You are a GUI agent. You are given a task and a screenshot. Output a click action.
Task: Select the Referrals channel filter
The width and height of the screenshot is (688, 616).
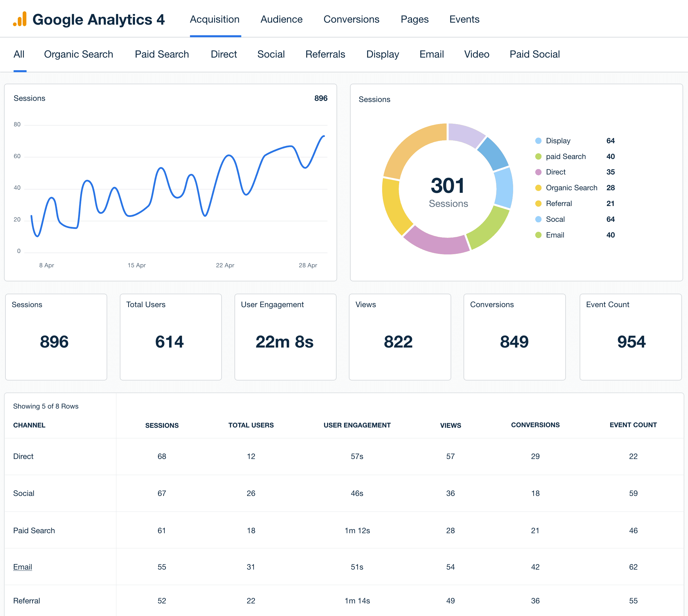pyautogui.click(x=325, y=54)
